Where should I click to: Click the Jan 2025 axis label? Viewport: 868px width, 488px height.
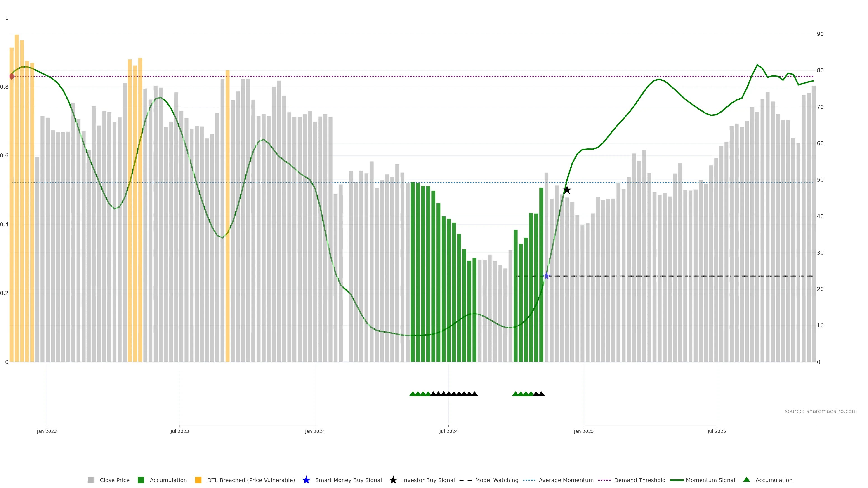[x=584, y=431]
